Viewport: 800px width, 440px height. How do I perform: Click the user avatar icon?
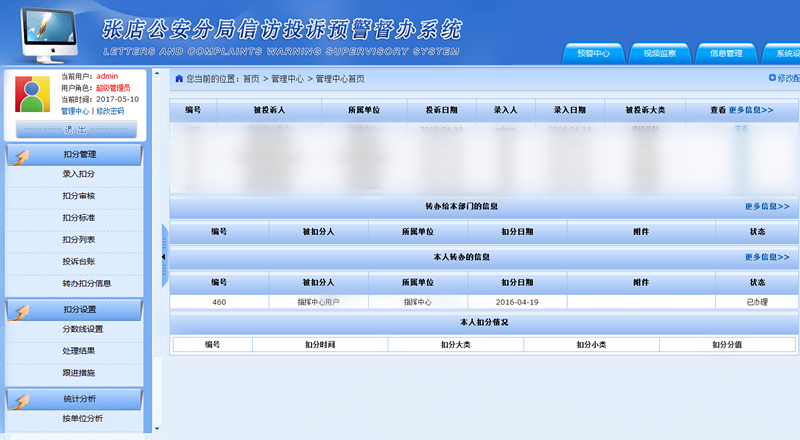tap(35, 95)
